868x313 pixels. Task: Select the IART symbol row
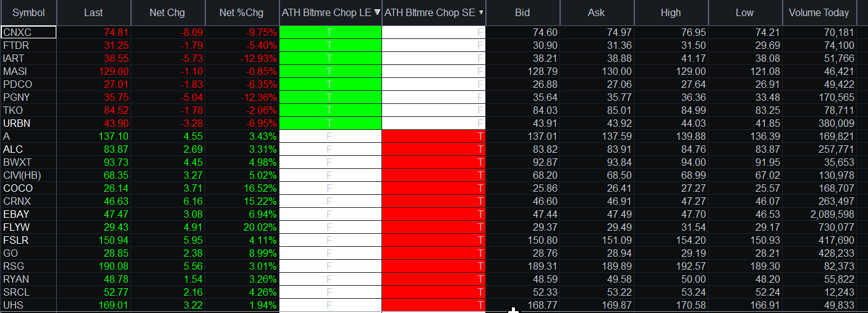tap(28, 58)
